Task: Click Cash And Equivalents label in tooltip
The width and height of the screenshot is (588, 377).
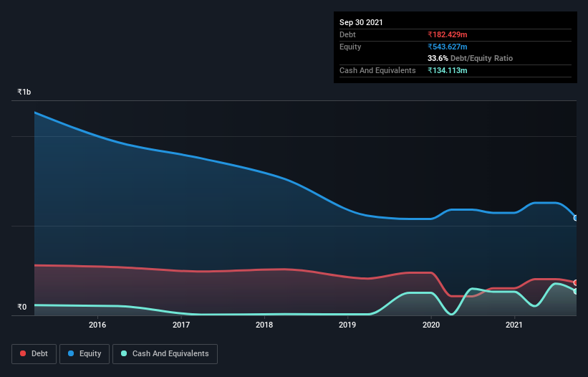Action: (377, 70)
